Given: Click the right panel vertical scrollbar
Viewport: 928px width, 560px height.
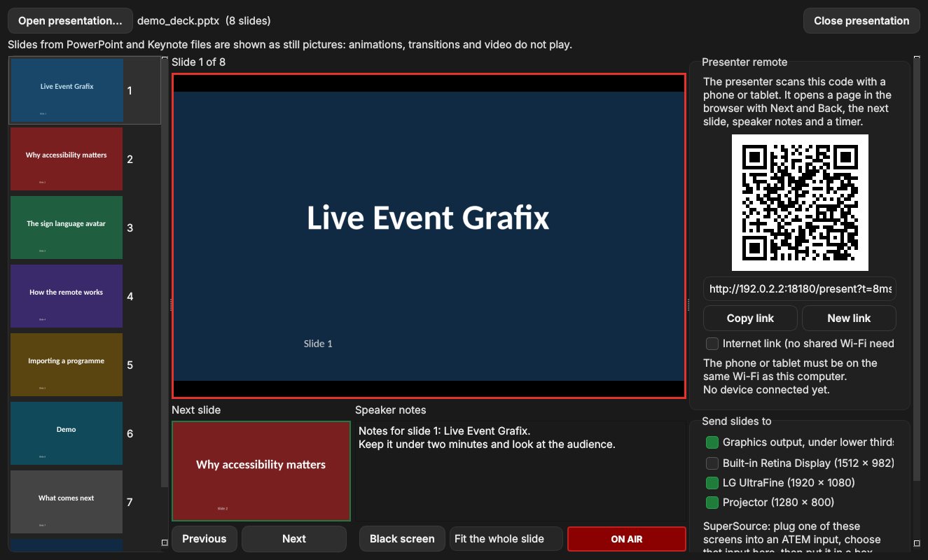Looking at the screenshot, I should coord(917,270).
